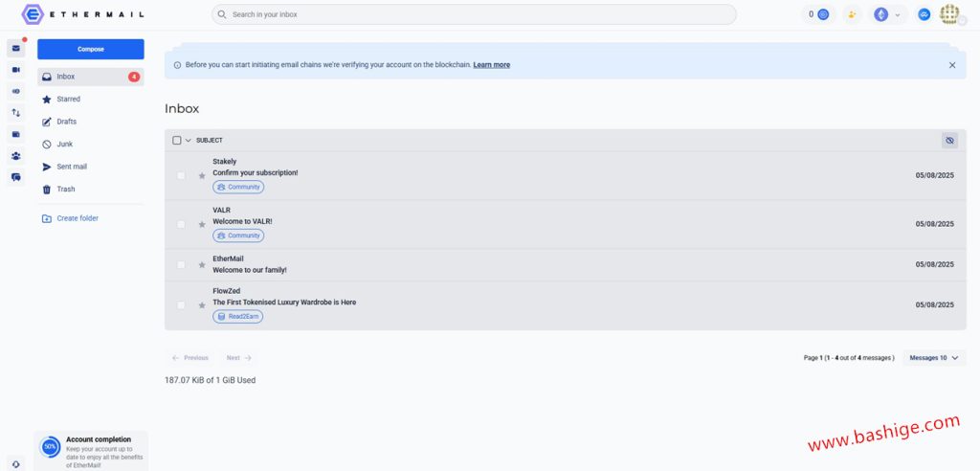Open the blue WalletConnect icon
Image resolution: width=980 pixels, height=471 pixels.
924,14
